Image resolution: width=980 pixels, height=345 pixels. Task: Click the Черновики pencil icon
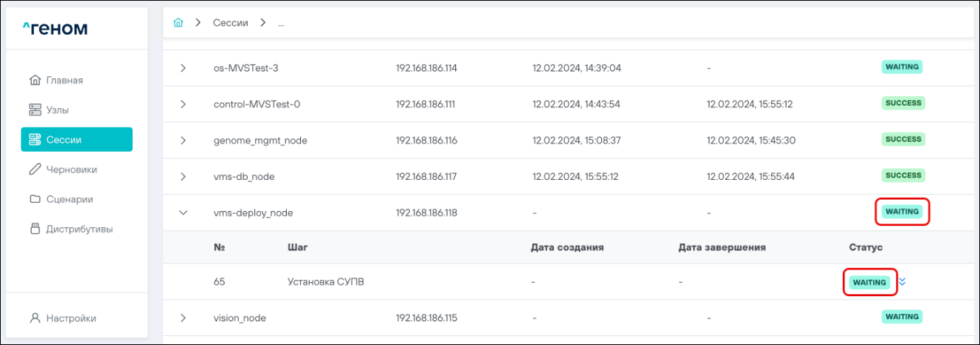click(35, 170)
